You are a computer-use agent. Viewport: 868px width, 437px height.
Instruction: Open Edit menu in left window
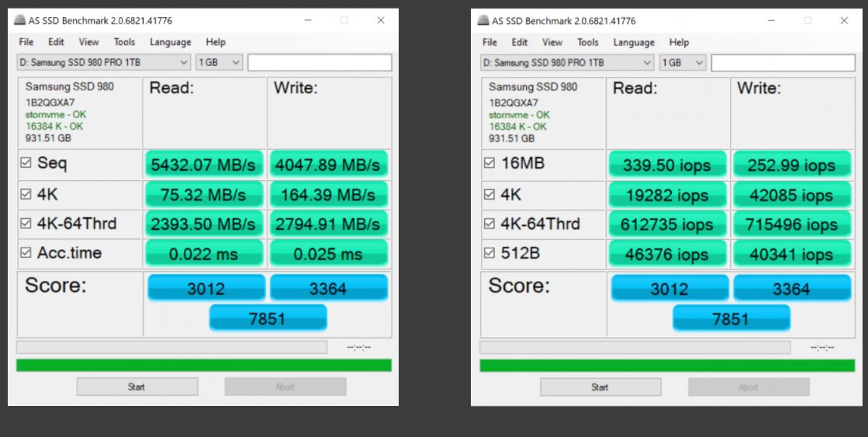(56, 42)
